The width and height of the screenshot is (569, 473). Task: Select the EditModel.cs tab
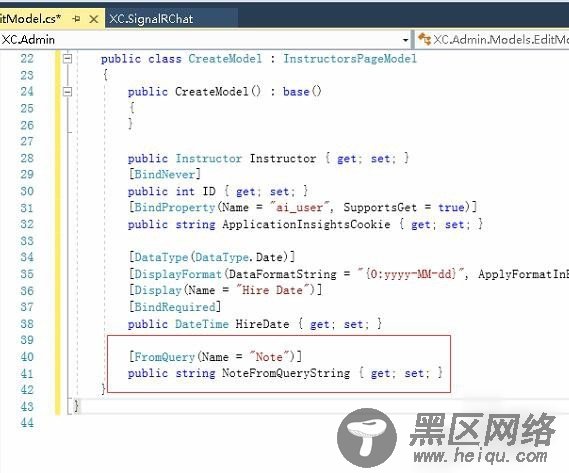[x=30, y=19]
